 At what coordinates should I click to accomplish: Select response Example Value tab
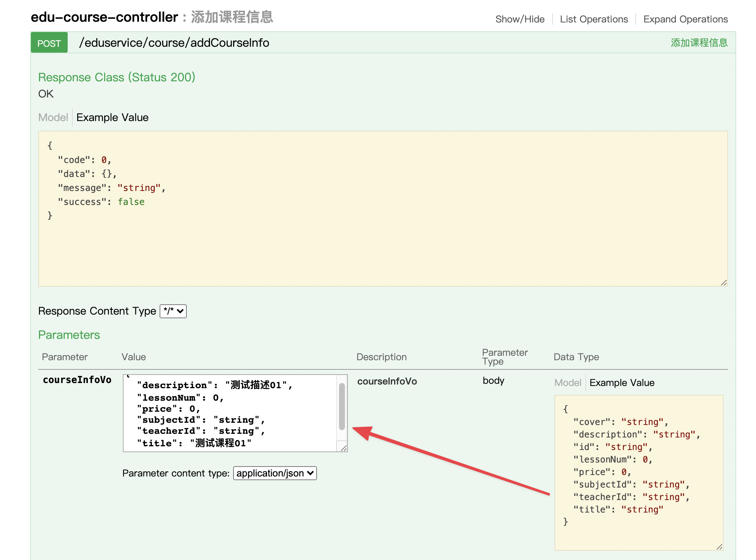pos(113,117)
